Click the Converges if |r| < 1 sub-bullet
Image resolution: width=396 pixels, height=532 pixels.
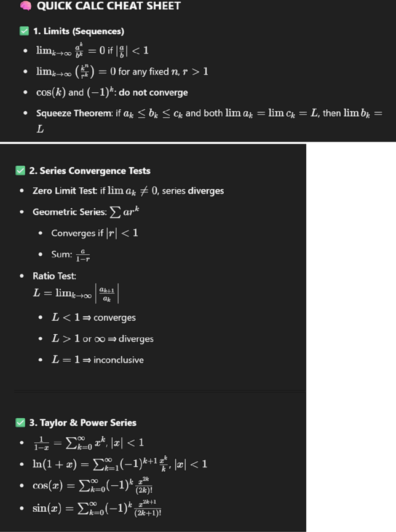(x=95, y=233)
